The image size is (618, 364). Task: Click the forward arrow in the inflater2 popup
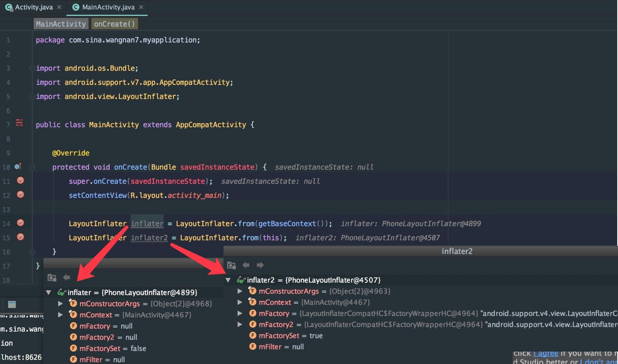[x=260, y=265]
